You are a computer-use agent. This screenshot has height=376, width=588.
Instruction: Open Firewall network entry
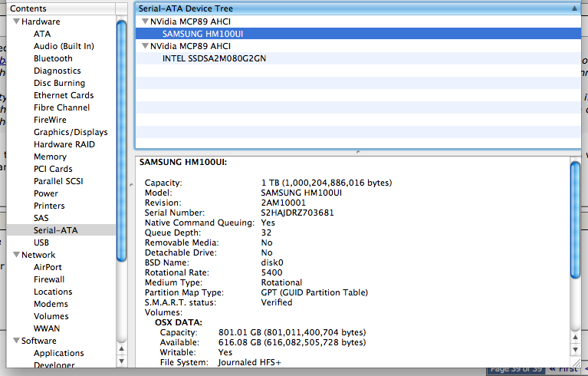pos(49,279)
